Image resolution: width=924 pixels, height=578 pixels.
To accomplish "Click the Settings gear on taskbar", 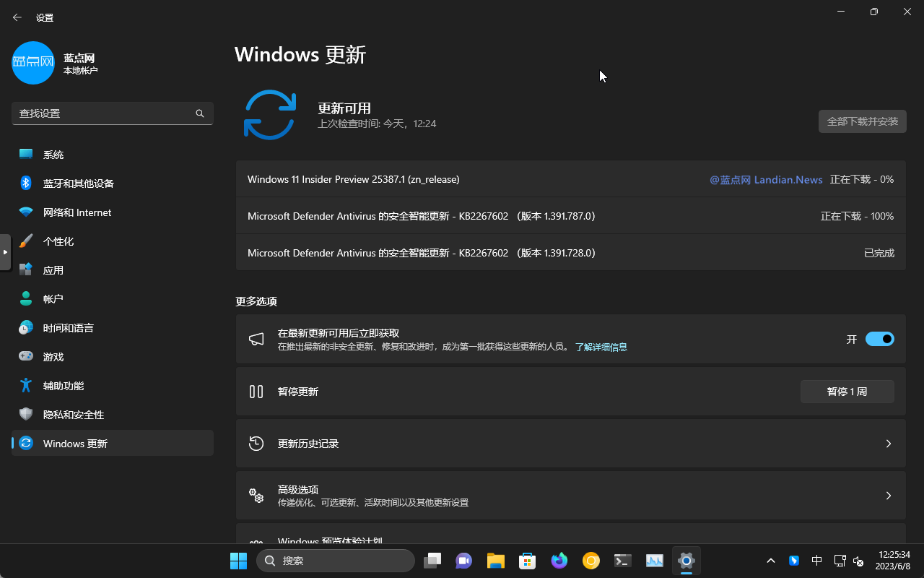I will click(x=687, y=561).
